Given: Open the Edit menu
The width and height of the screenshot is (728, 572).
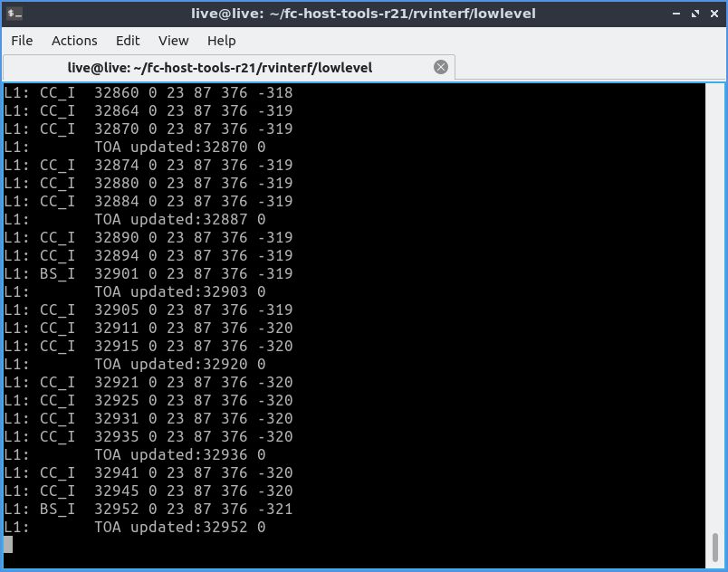Looking at the screenshot, I should [128, 41].
